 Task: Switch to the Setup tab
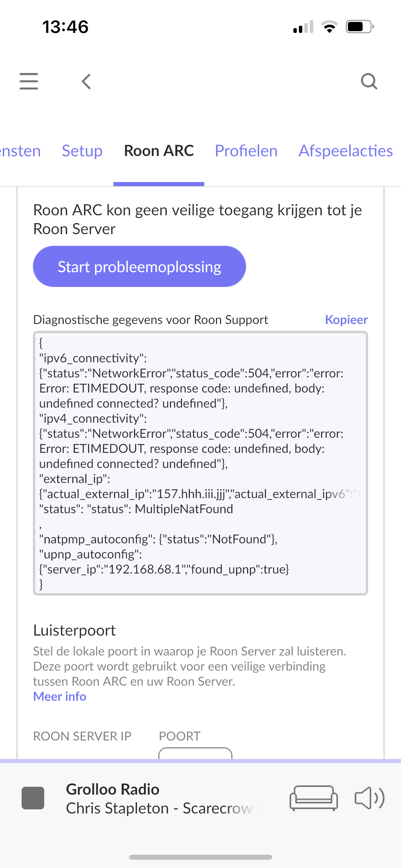pyautogui.click(x=82, y=151)
